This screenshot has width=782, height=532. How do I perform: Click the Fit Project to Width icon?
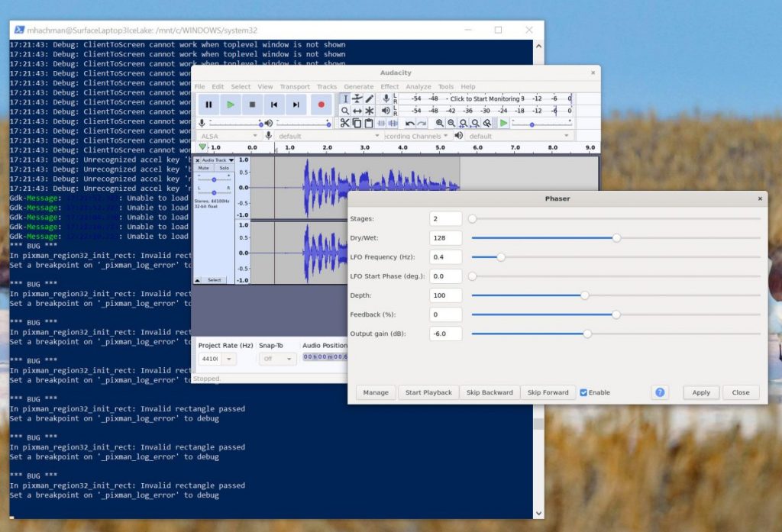[475, 123]
